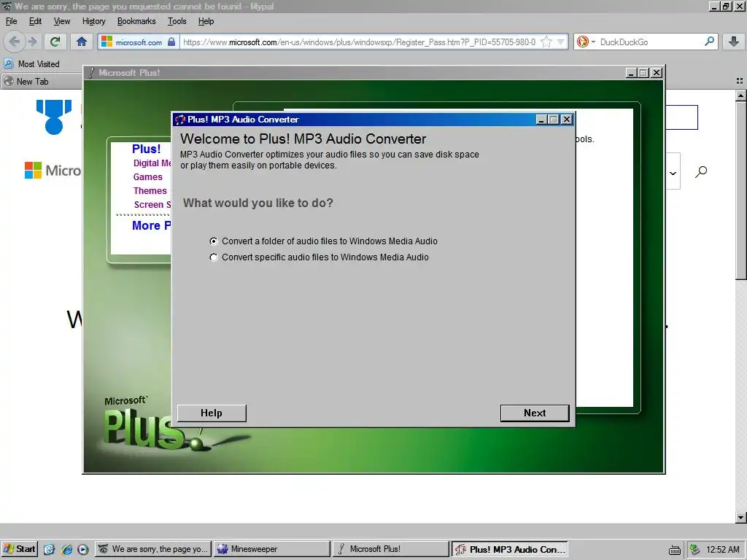Click the Help button in the converter wizard

point(212,413)
